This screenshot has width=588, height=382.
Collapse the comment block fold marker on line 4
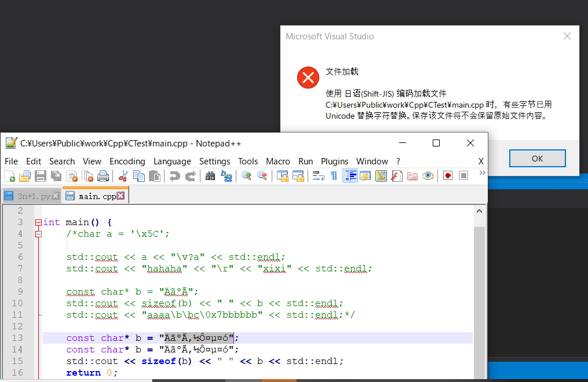coord(39,234)
